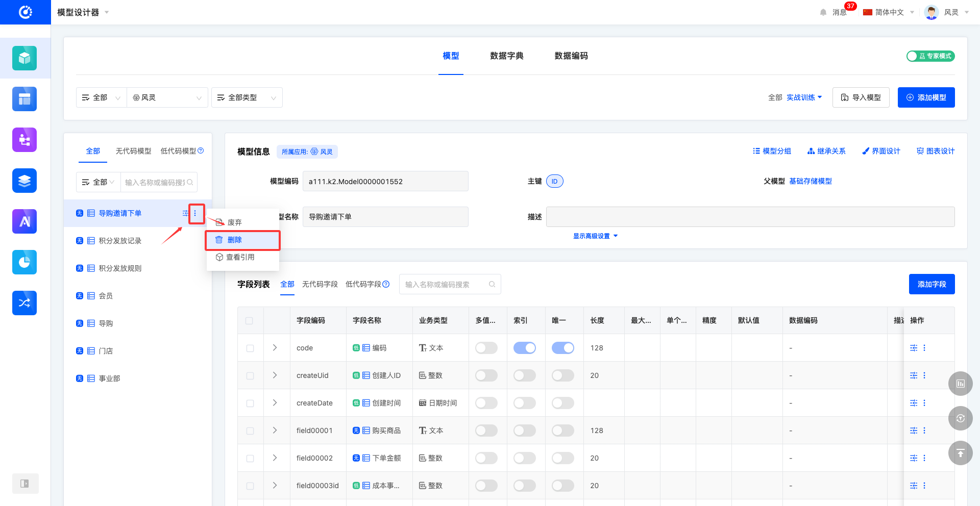This screenshot has height=506, width=980.
Task: Disable the 唯一 switch for code row
Action: coord(563,348)
